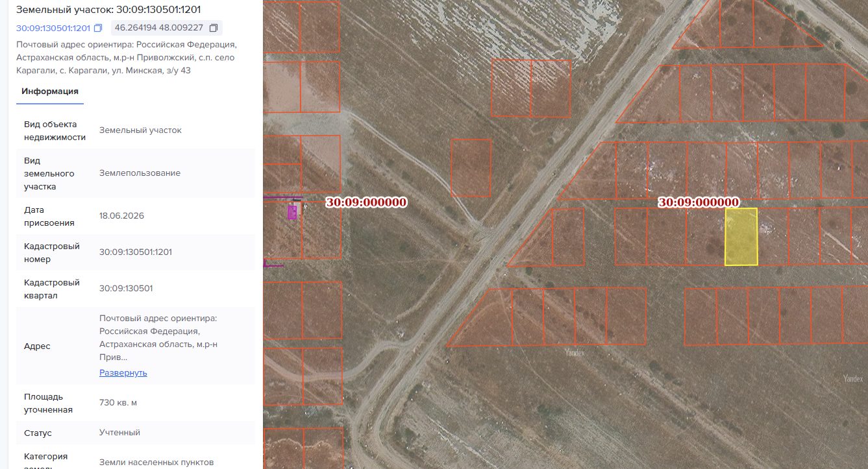This screenshot has height=469, width=868.
Task: Select the yellow highlighted parcel on the map
Action: [741, 237]
